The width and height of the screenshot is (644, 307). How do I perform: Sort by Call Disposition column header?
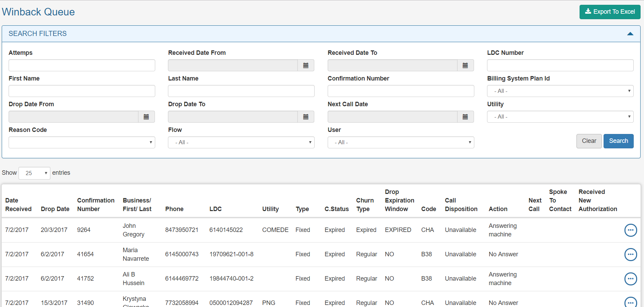pos(461,205)
